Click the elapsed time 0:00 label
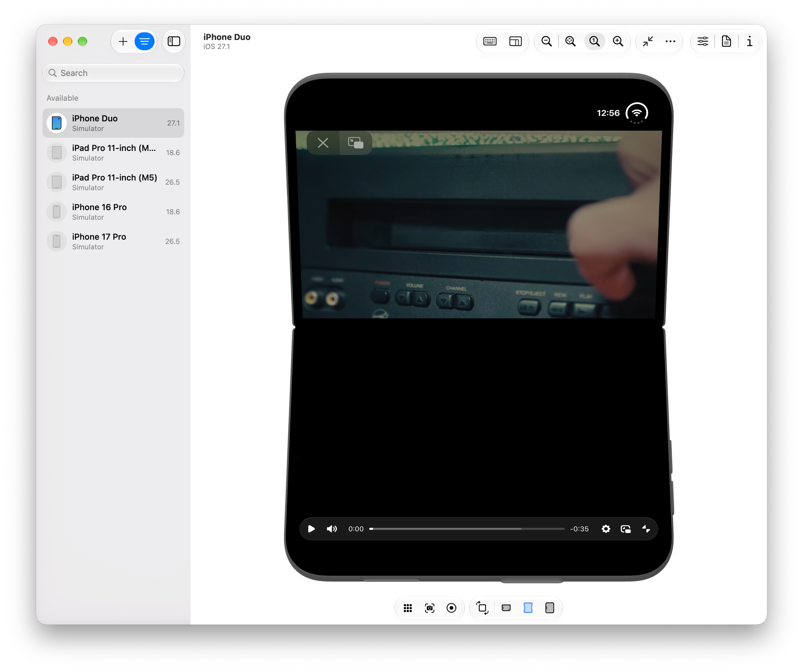Screen dimensions: 803x672 click(356, 529)
